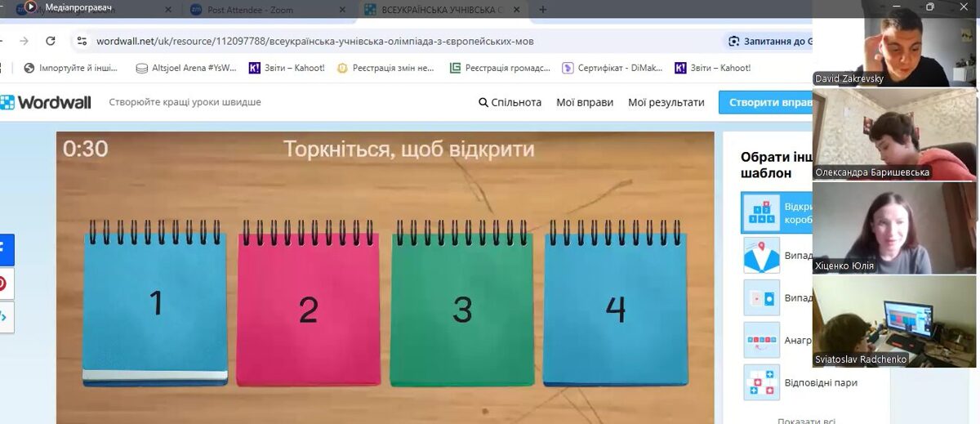The width and height of the screenshot is (980, 424).
Task: Open new browser tab plus icon
Action: point(543,9)
